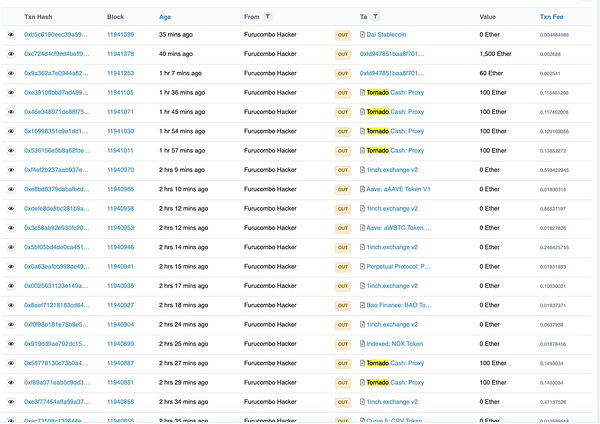Viewport: 600px width, 424px height.
Task: Open the Dai Stablecoin contract link
Action: [386, 34]
